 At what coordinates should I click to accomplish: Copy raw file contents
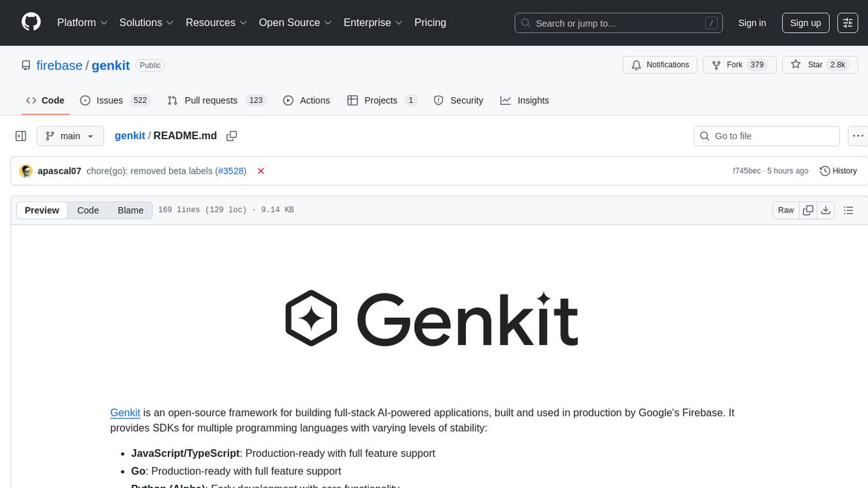pyautogui.click(x=808, y=210)
